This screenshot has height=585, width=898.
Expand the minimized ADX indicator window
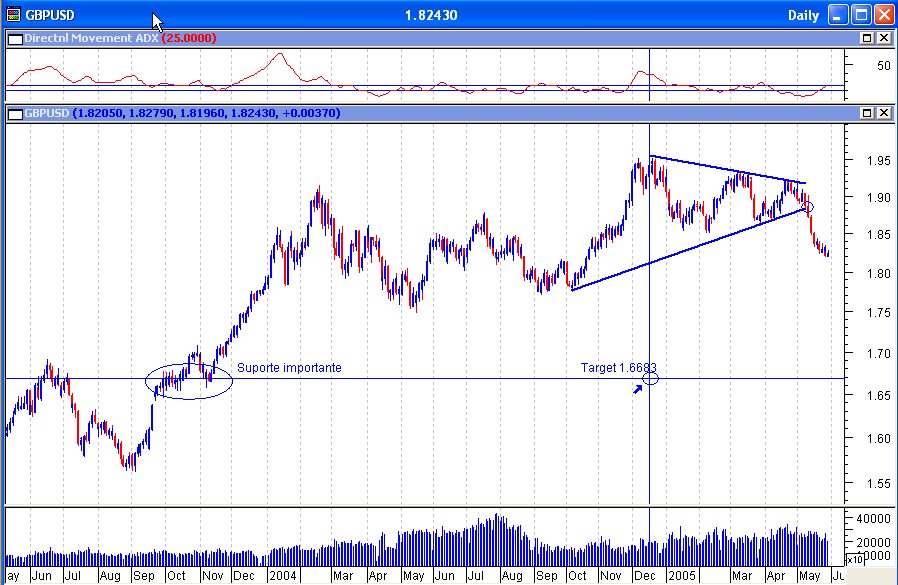(x=866, y=39)
